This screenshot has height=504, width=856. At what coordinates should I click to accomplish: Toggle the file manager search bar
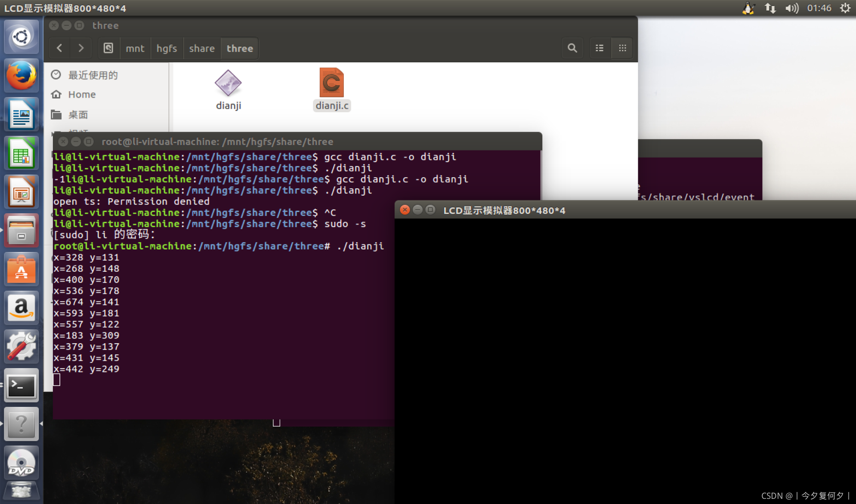[x=572, y=48]
